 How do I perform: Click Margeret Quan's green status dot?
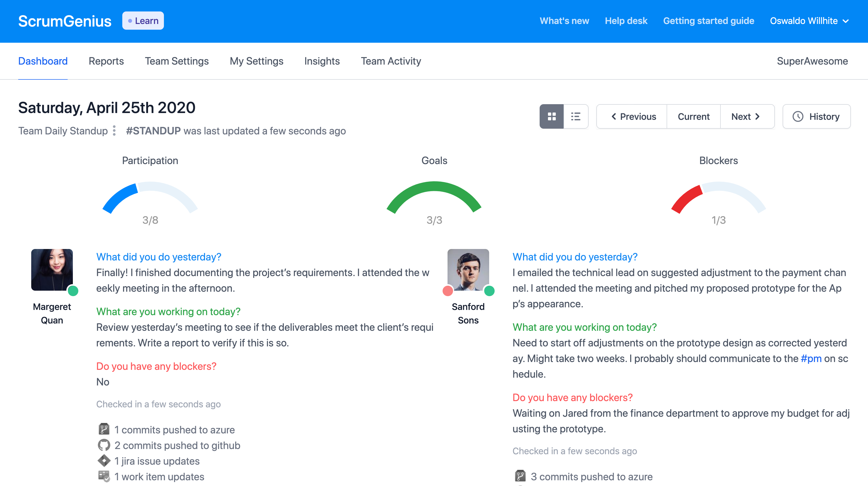pos(73,291)
